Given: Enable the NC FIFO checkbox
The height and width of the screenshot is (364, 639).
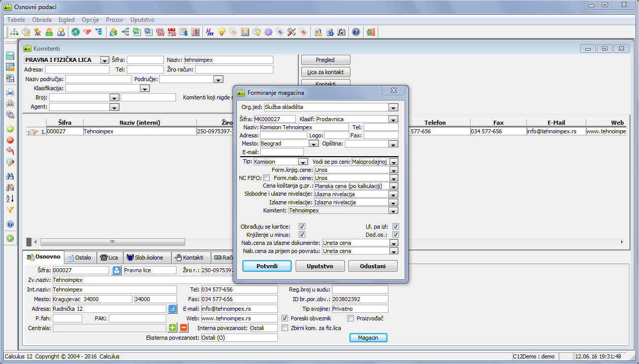Looking at the screenshot, I should pyautogui.click(x=267, y=178).
